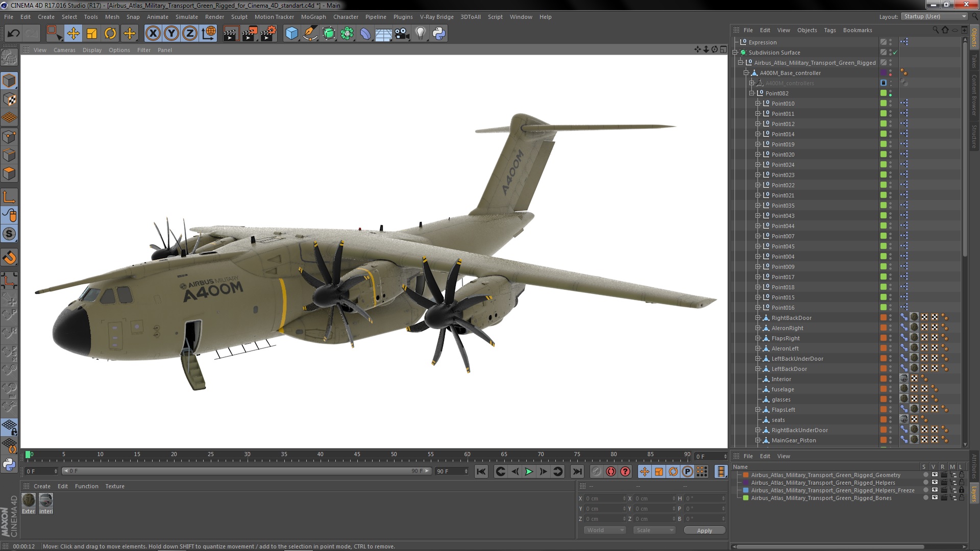Add a Light object

[420, 34]
